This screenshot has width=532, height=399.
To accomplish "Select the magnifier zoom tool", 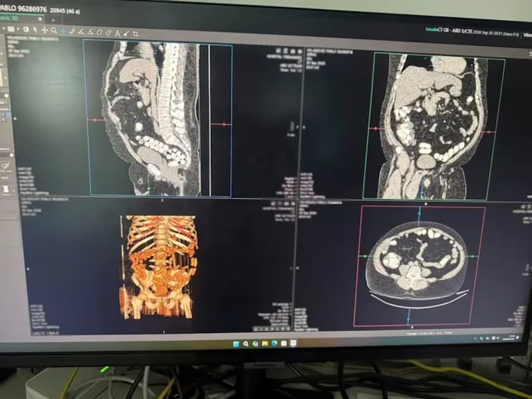I will 53,31.
